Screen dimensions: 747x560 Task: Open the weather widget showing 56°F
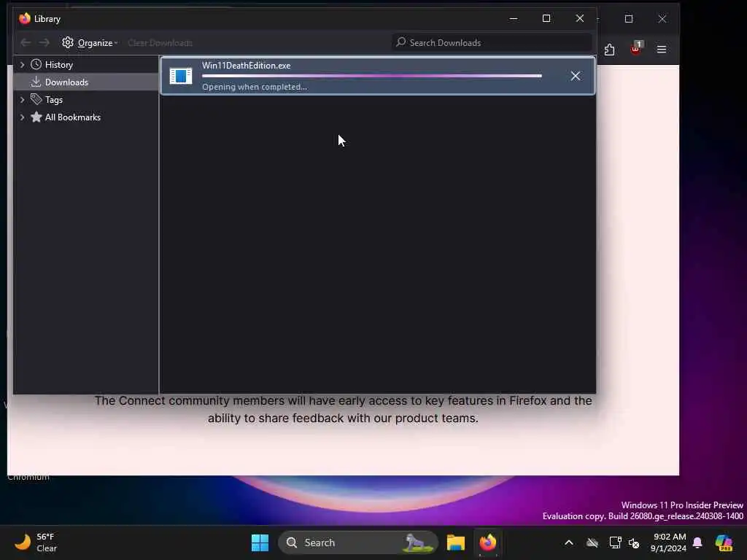tap(36, 542)
